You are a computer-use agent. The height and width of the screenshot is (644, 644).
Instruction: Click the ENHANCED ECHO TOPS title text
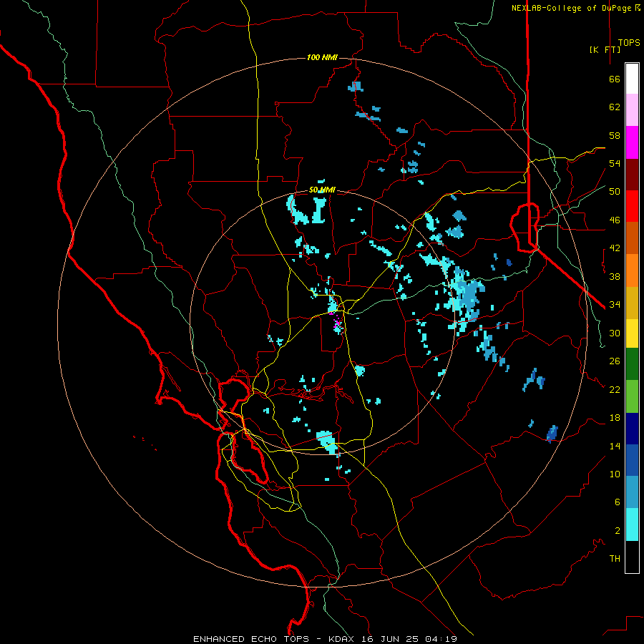251,639
